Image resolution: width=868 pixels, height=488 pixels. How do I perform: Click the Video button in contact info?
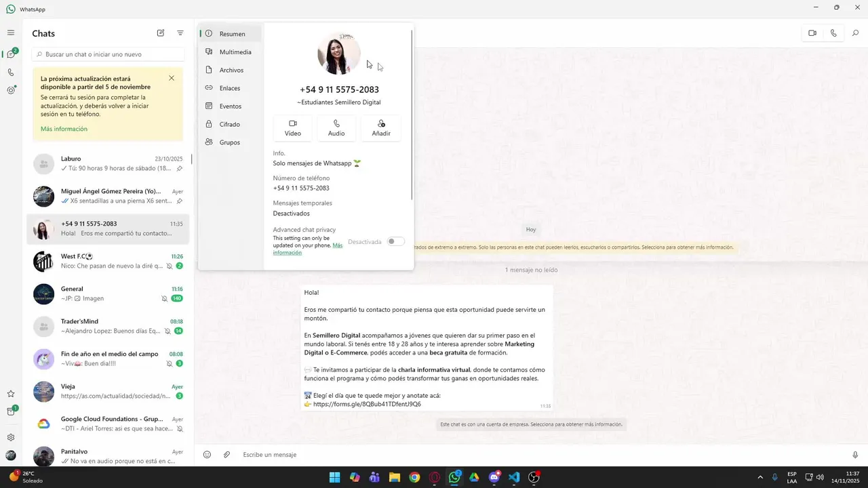(293, 128)
